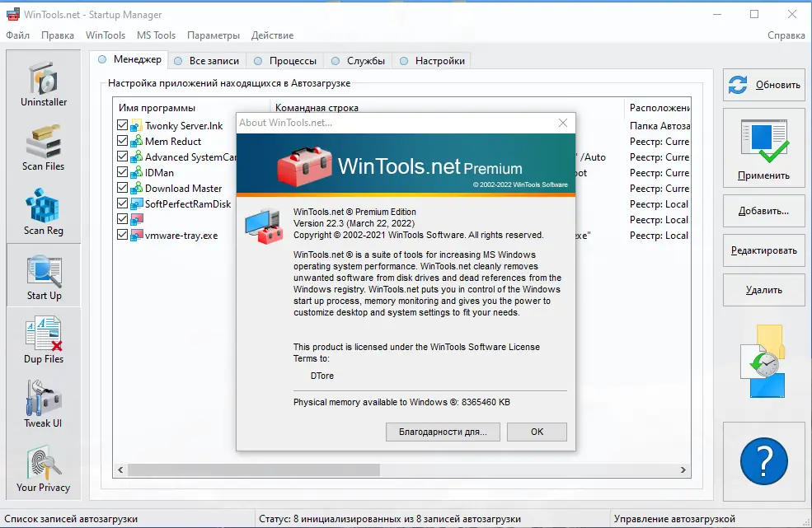
Task: Open the Действие menu
Action: (272, 35)
